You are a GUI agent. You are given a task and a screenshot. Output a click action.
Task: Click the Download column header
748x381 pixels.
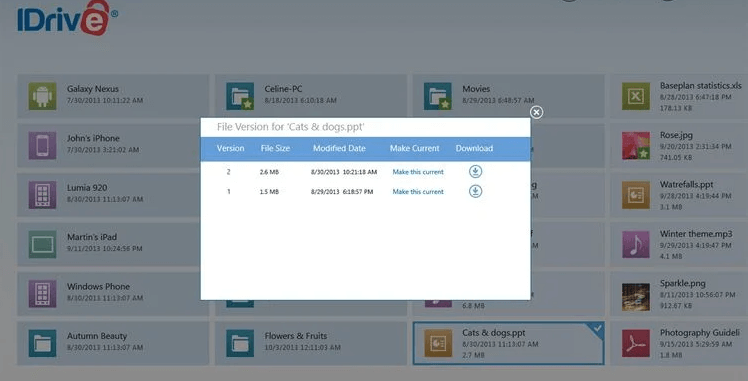pyautogui.click(x=474, y=148)
